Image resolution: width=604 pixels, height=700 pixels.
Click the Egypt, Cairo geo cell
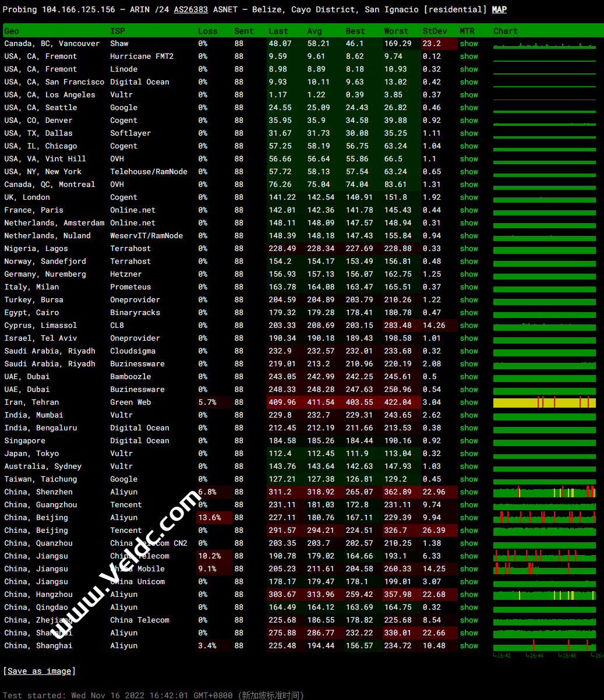point(31,313)
